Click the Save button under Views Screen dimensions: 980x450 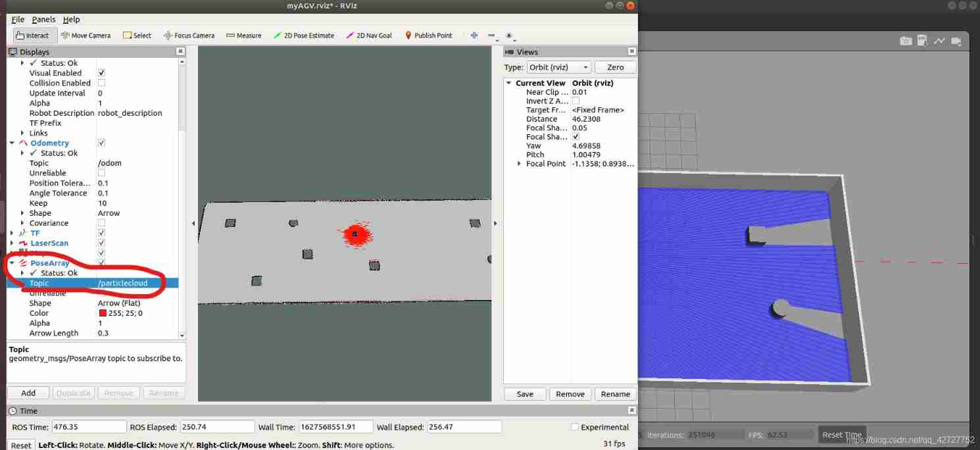524,393
